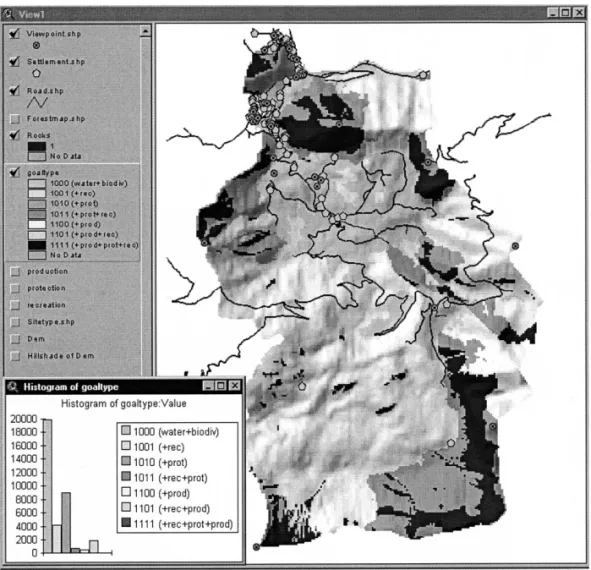Click the Viewpoint.shp circle symbol in legend
Viewport: 591px width, 570px height.
click(36, 45)
